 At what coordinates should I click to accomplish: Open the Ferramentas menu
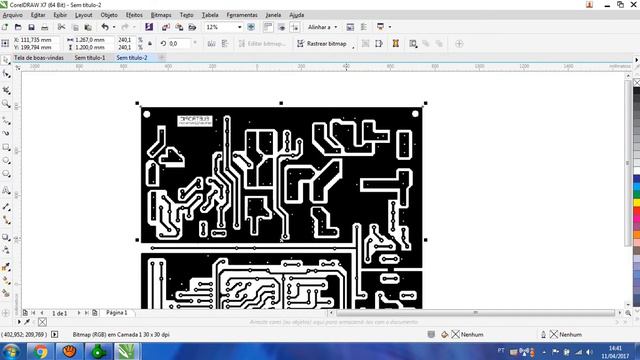(242, 15)
